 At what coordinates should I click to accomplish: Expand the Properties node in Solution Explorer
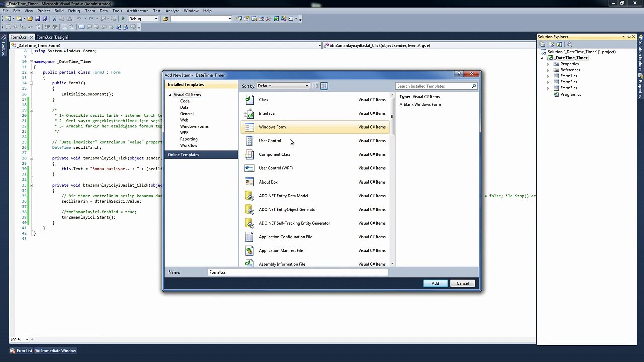pyautogui.click(x=548, y=64)
